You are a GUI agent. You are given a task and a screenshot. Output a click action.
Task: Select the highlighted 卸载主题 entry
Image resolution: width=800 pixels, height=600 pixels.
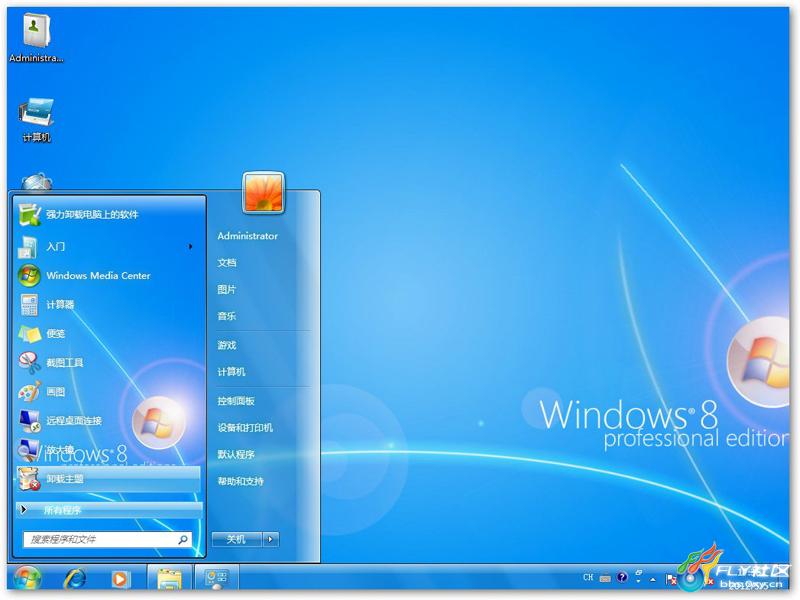109,479
